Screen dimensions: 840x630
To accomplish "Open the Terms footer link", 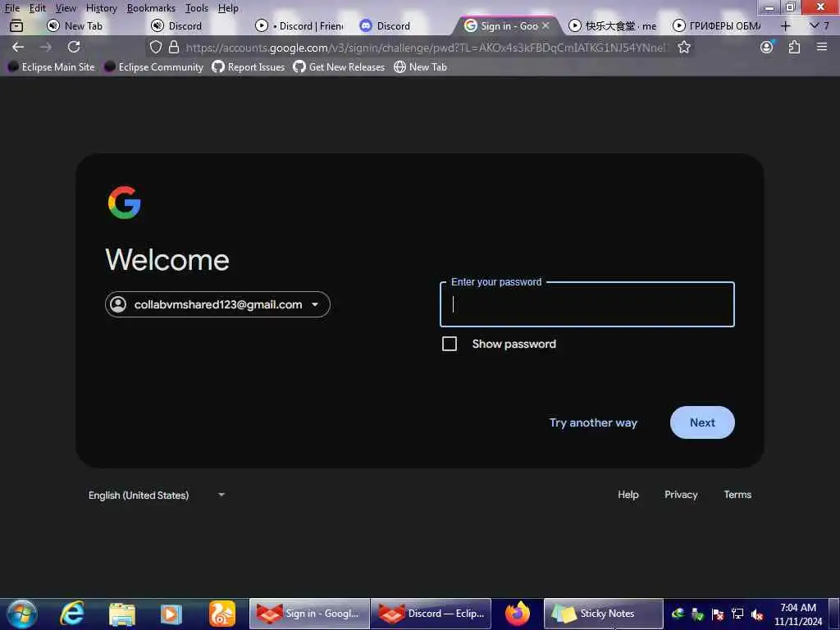I will click(737, 495).
